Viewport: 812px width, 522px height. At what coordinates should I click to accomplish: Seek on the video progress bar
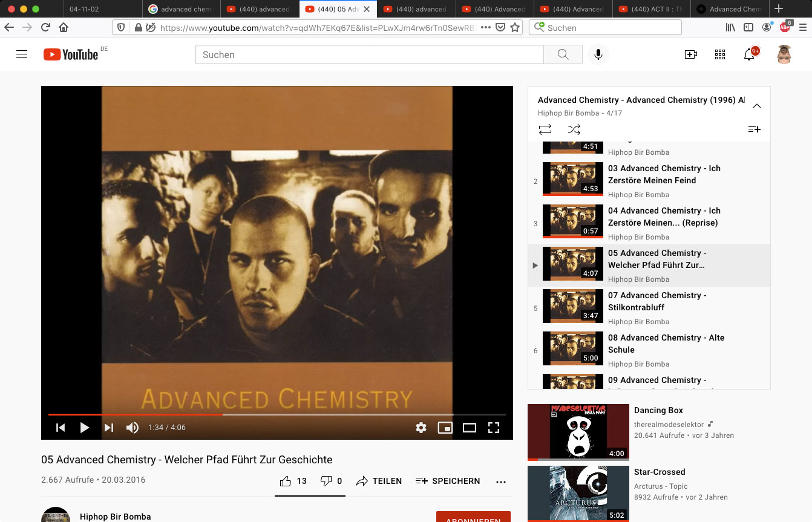point(277,414)
